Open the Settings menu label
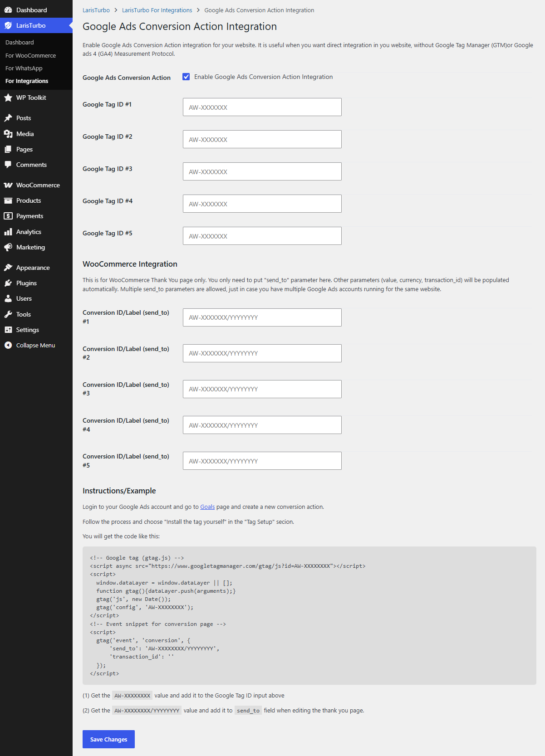The image size is (545, 756). pyautogui.click(x=28, y=330)
